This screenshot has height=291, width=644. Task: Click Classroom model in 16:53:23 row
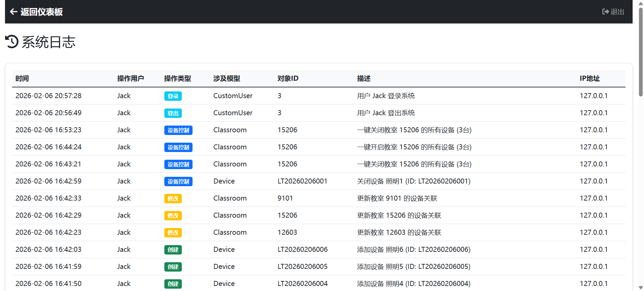tap(230, 130)
